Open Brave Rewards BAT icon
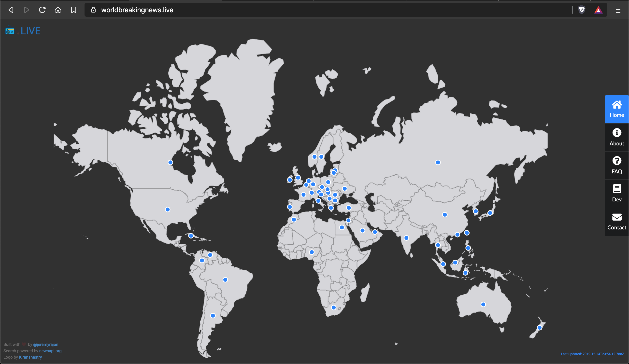 coord(599,10)
